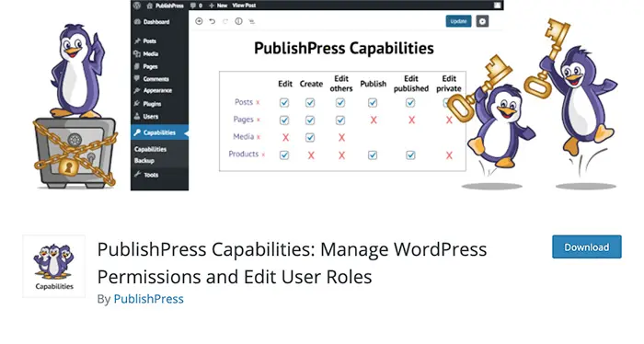Screen dimensions: 644x344
Task: Click the red X for Products Create
Action: point(311,155)
